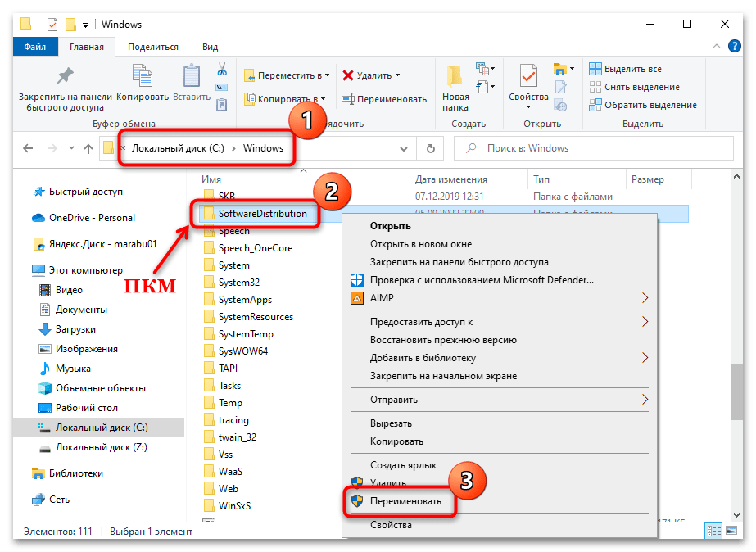
Task: Click Select all in ribbon
Action: click(x=625, y=69)
